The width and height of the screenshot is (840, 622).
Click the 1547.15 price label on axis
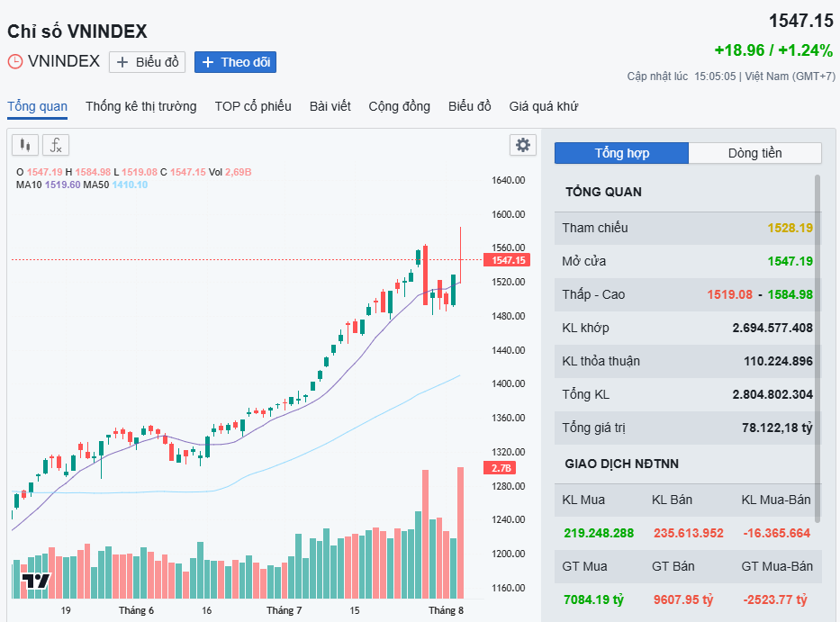point(507,260)
